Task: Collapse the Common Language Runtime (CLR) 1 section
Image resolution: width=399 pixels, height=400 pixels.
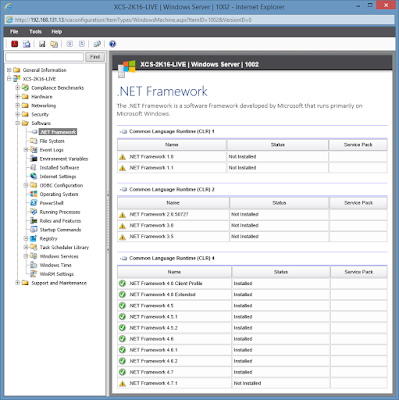Action: coord(123,132)
